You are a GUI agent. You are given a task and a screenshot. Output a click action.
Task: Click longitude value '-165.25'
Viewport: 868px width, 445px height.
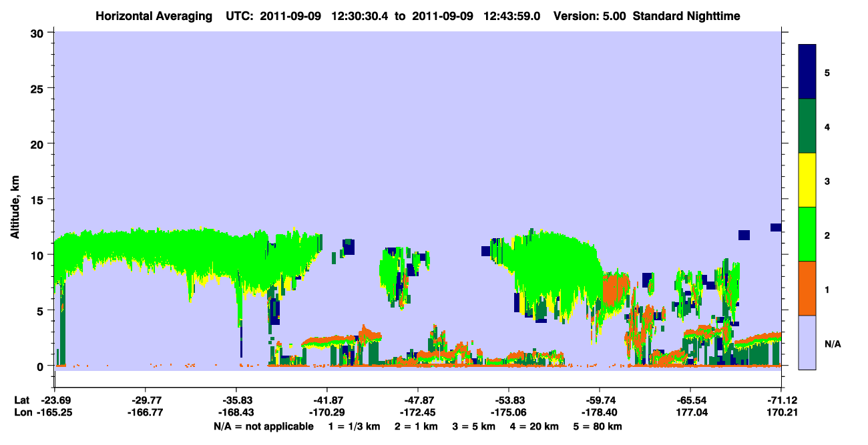54,412
